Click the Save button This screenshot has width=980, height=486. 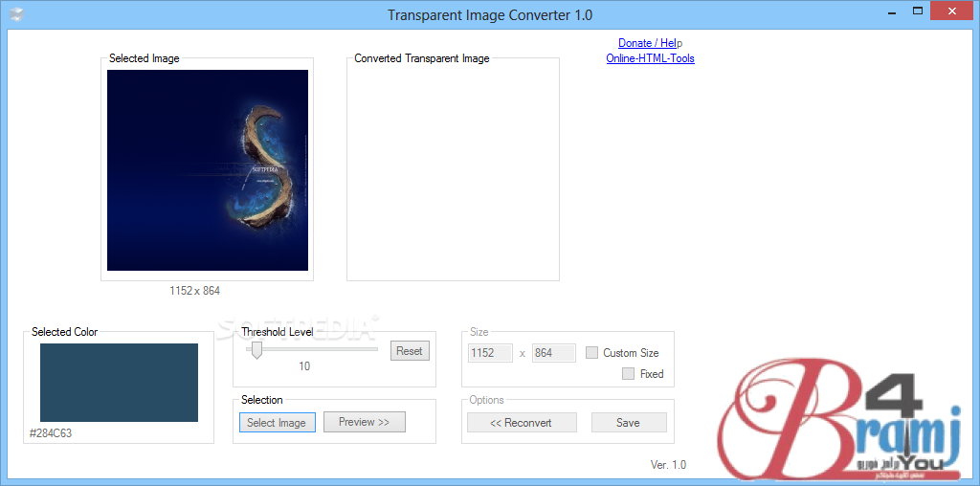[x=628, y=422]
